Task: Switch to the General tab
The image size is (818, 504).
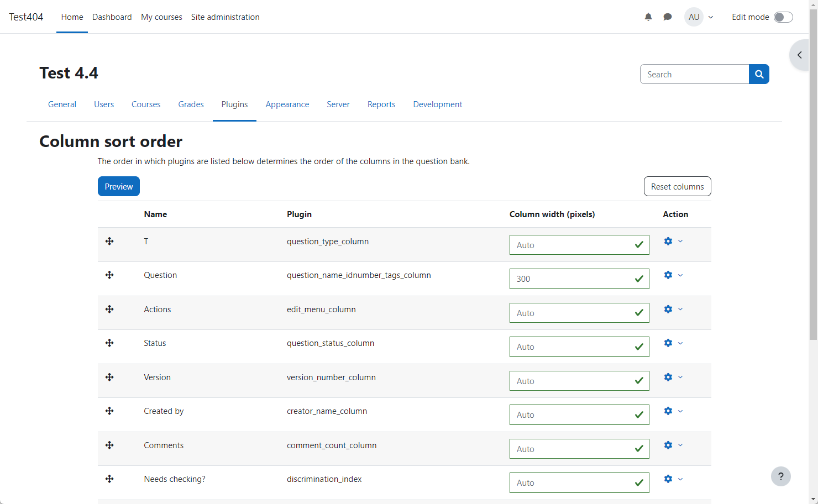Action: [62, 104]
